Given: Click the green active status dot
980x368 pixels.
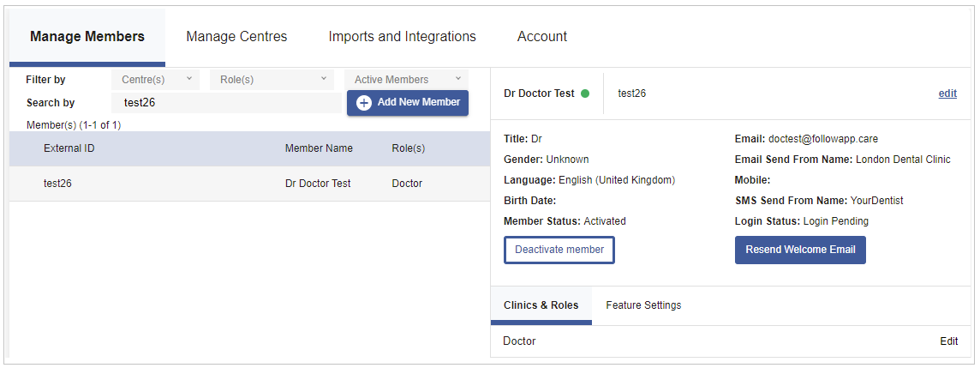Looking at the screenshot, I should click(x=585, y=94).
